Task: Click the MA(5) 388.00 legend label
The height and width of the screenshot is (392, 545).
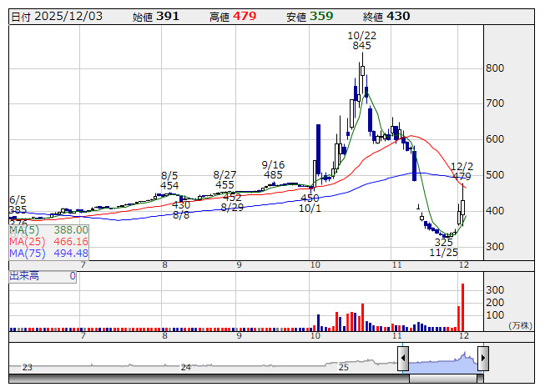Action: pos(48,229)
